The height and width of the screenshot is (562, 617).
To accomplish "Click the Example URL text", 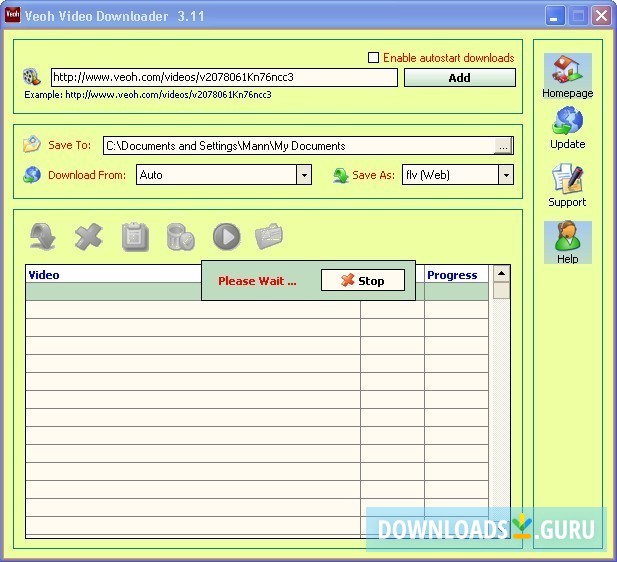I will [148, 95].
